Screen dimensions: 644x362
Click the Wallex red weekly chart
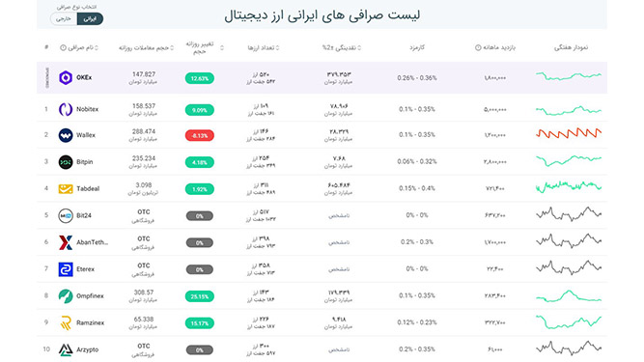[569, 133]
